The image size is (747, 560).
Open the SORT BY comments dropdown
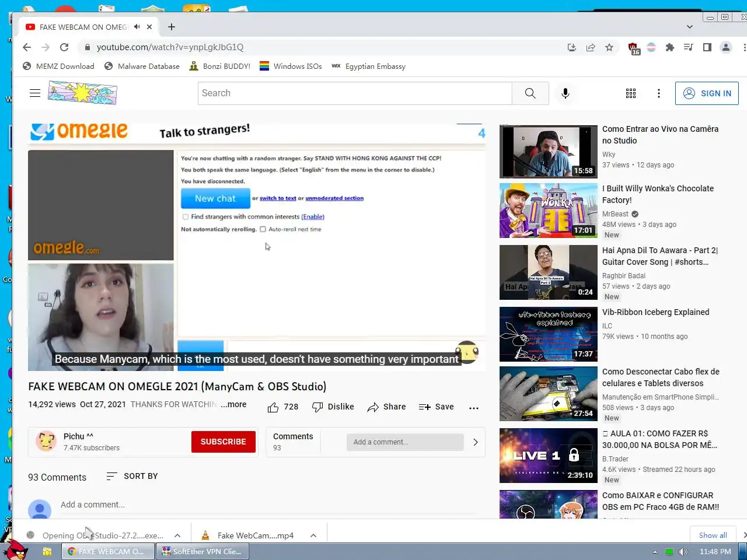pyautogui.click(x=132, y=477)
